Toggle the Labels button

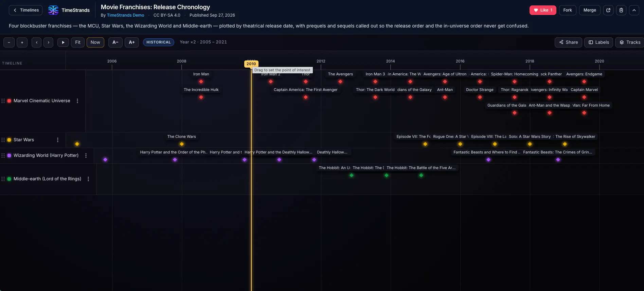[599, 42]
